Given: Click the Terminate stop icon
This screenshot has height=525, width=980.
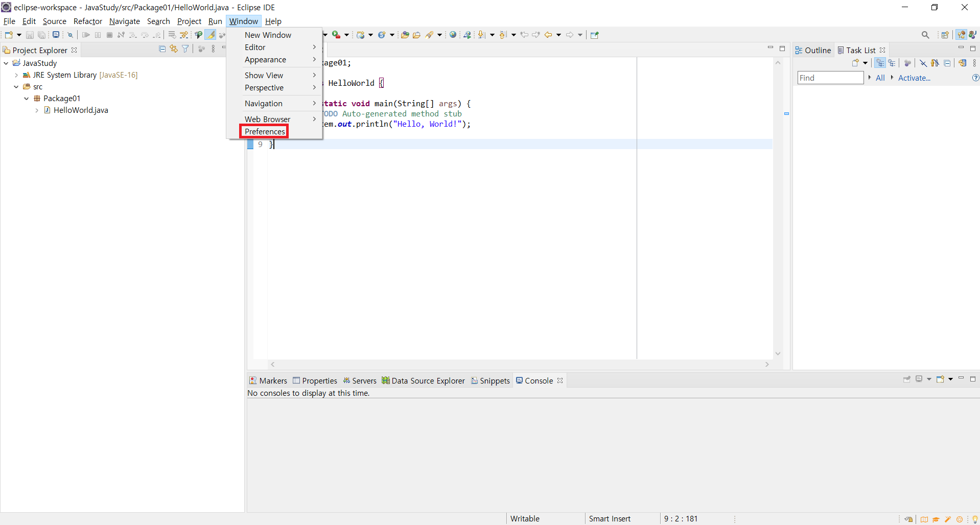Looking at the screenshot, I should 109,35.
